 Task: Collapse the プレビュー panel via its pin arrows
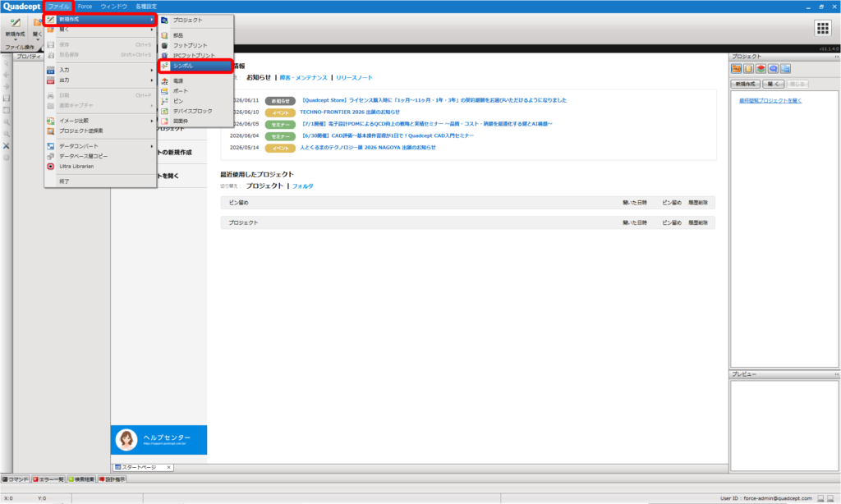pyautogui.click(x=836, y=374)
